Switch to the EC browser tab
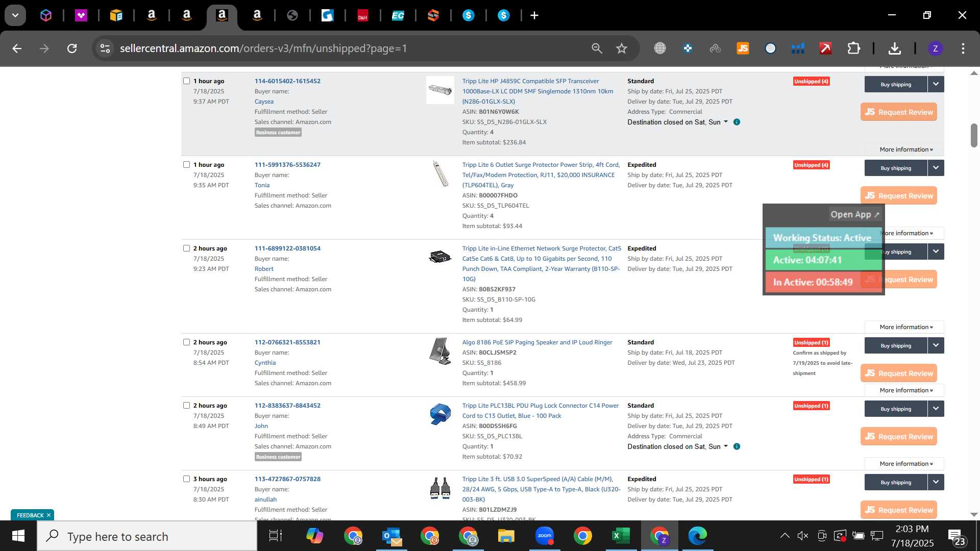Screen dimensions: 980x551 click(x=398, y=15)
